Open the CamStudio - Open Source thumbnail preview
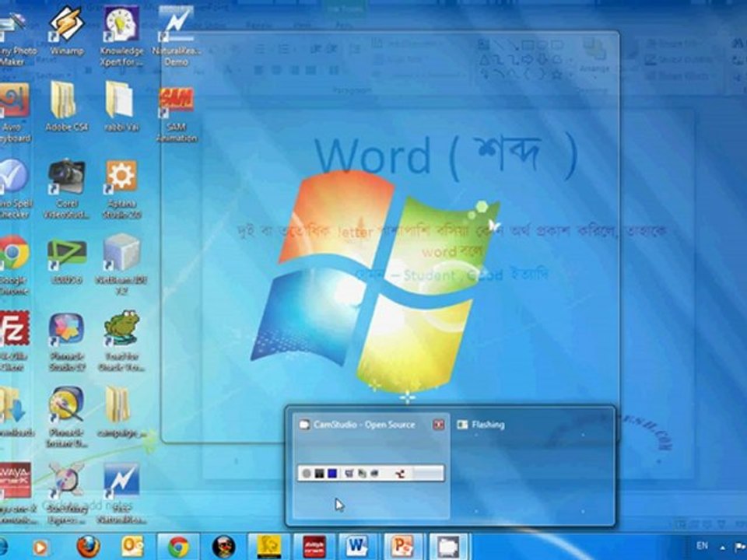Viewport: 747px width, 560px height. [370, 465]
